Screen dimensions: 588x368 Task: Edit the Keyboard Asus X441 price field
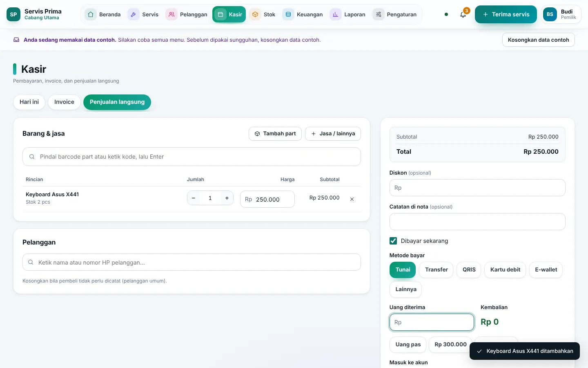point(267,199)
